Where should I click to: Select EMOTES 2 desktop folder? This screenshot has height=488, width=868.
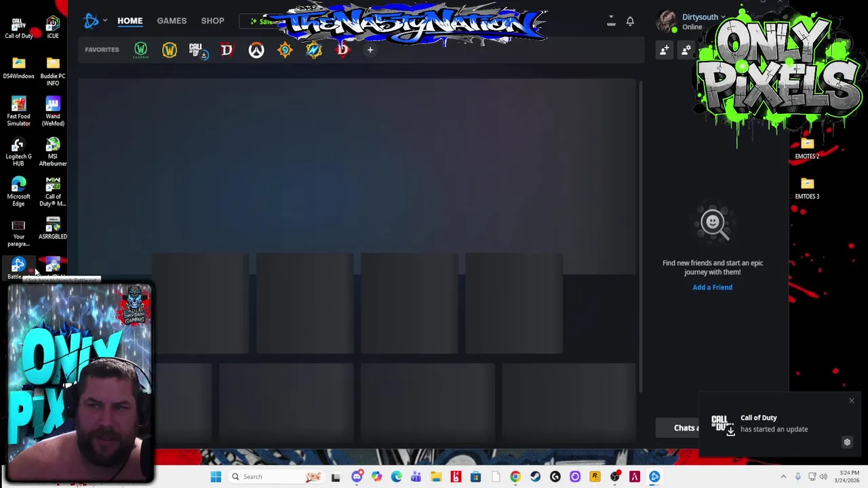807,148
